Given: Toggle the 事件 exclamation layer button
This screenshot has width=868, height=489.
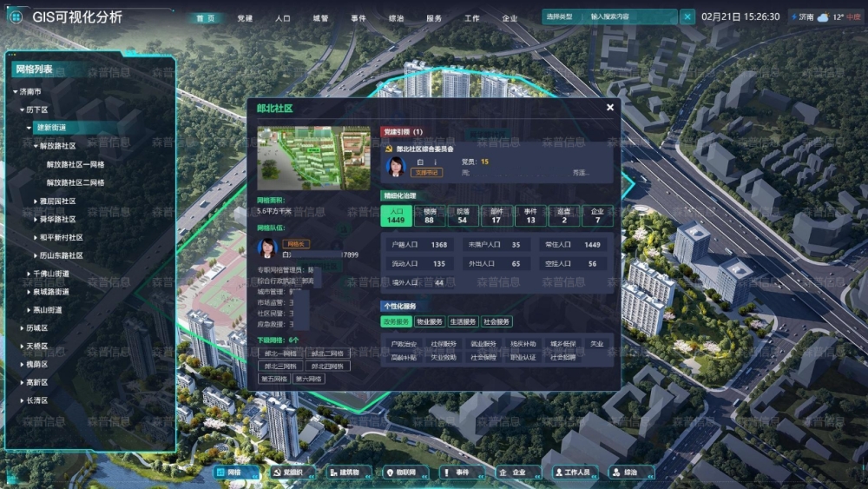Looking at the screenshot, I should 462,472.
